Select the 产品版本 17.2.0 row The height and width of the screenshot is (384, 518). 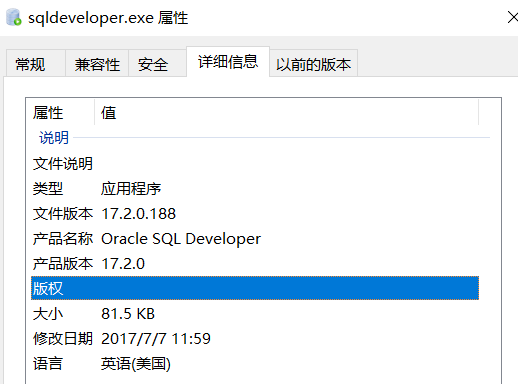(x=255, y=264)
